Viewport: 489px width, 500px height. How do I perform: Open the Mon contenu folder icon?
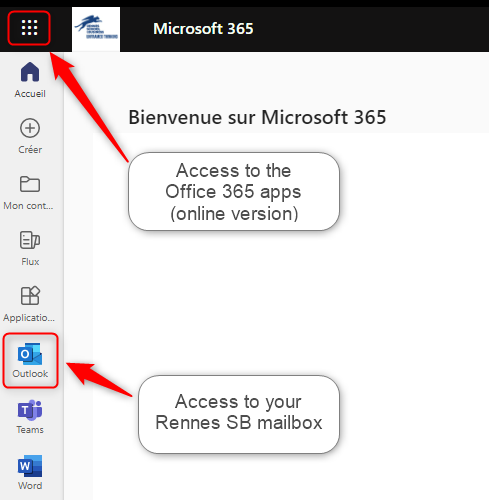click(30, 184)
